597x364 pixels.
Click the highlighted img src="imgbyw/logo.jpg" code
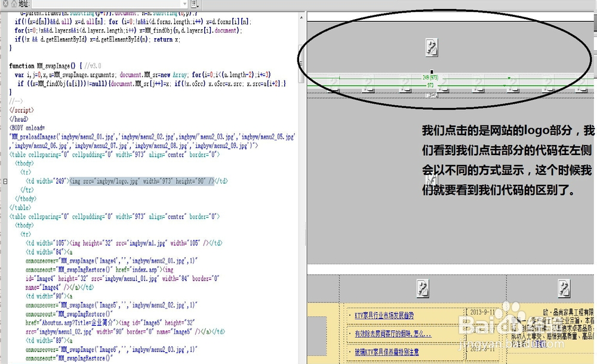141,181
